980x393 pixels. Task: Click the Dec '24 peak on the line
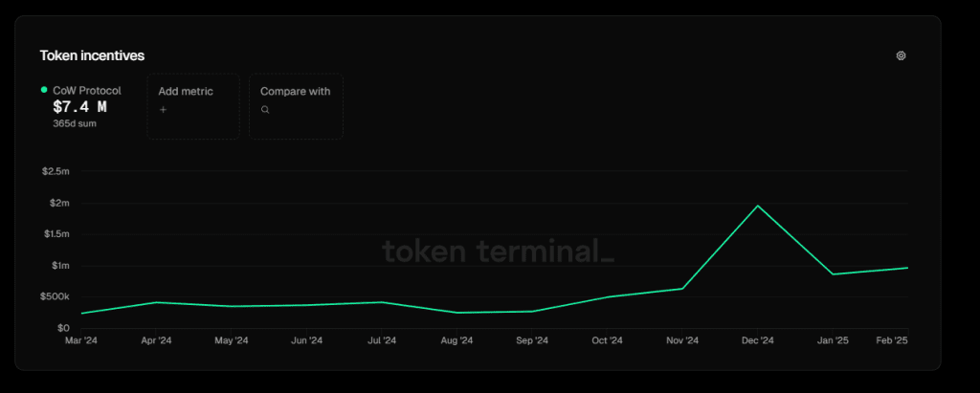[758, 206]
